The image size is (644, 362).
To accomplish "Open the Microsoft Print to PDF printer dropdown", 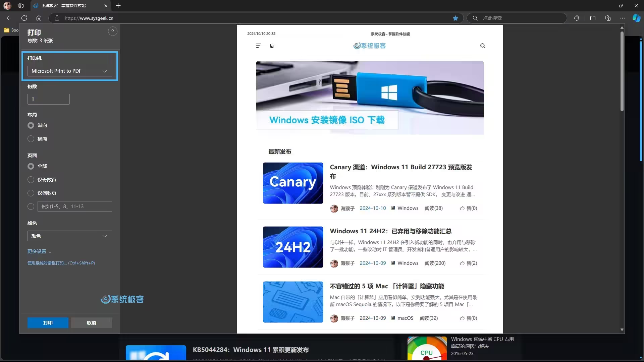I will [69, 71].
